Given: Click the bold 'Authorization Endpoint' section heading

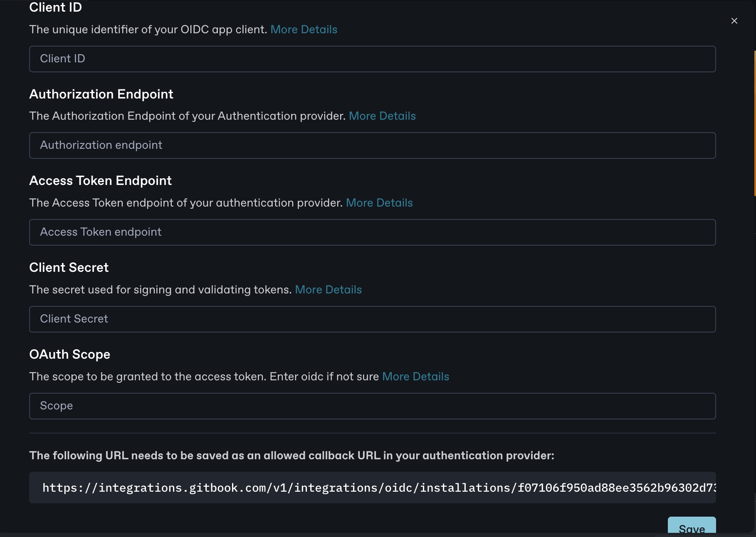Looking at the screenshot, I should (x=101, y=94).
